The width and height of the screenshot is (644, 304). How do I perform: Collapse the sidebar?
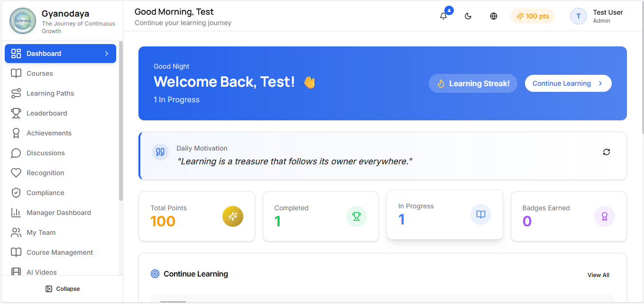coord(62,289)
